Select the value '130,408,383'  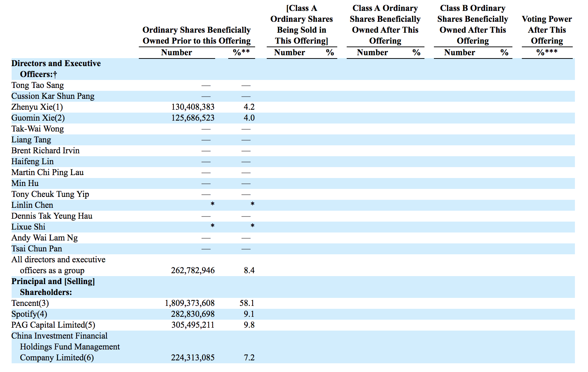click(x=193, y=107)
